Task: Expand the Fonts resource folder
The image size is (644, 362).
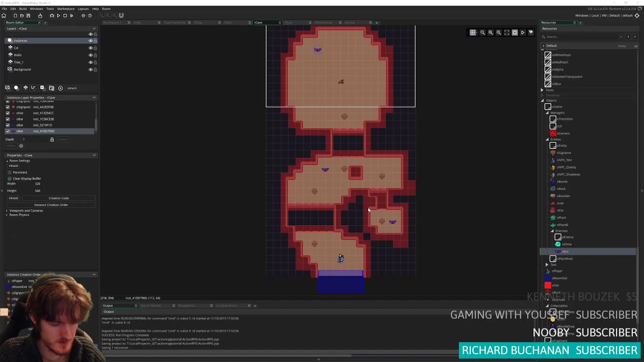Action: point(542,90)
